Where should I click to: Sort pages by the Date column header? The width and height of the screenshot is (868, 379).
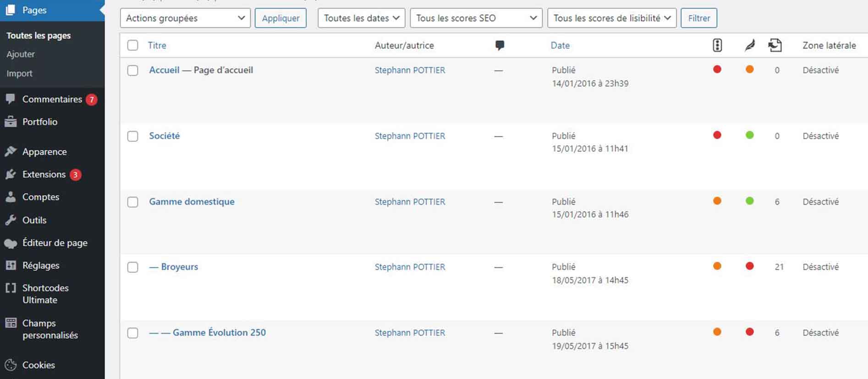(x=560, y=45)
